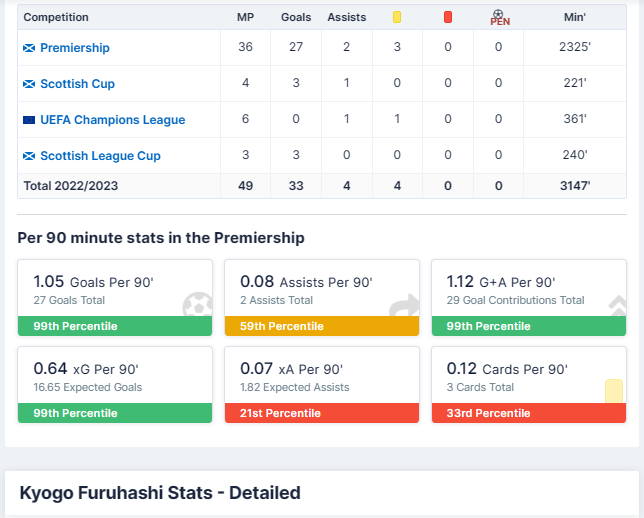Click the arrow icon in Assists card
Image resolution: width=644 pixels, height=518 pixels.
tap(405, 305)
